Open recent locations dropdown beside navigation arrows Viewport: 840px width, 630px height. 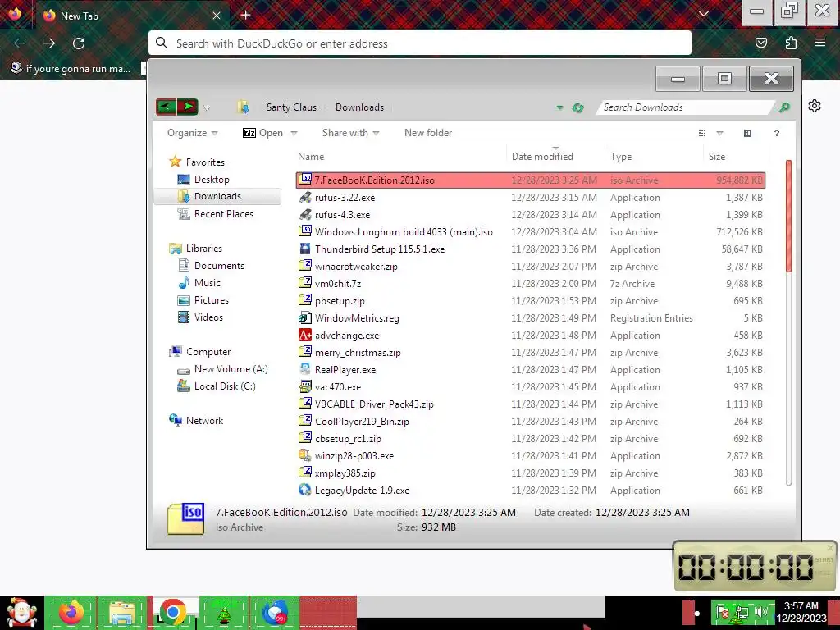click(x=207, y=108)
